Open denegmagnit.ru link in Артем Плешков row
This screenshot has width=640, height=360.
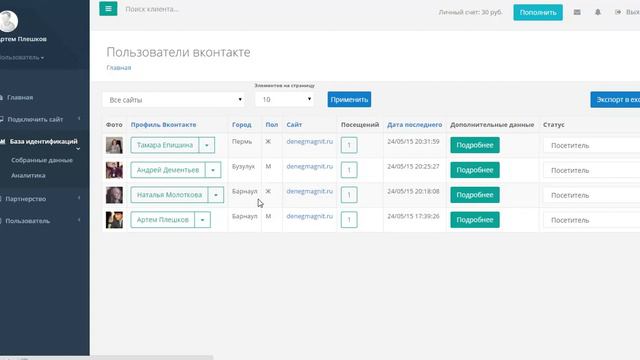[310, 216]
